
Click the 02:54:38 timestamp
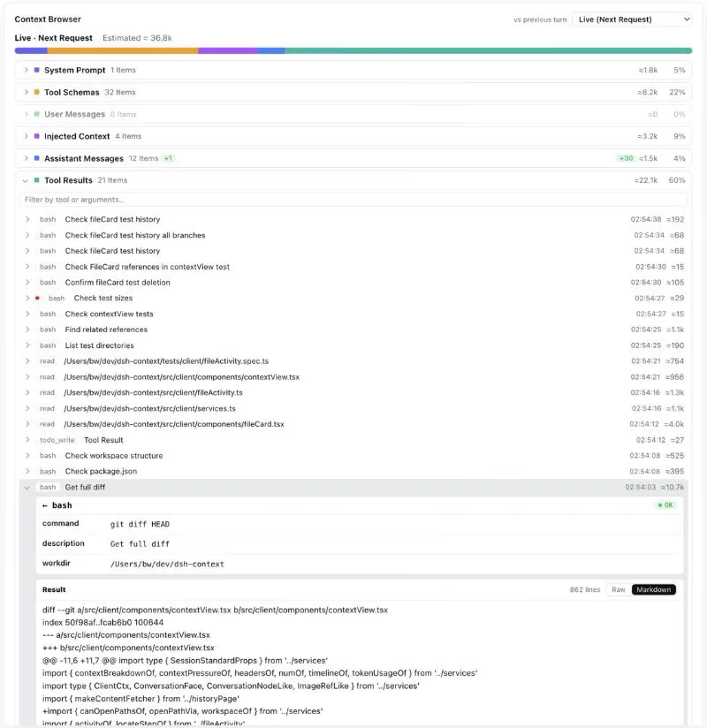pyautogui.click(x=646, y=219)
